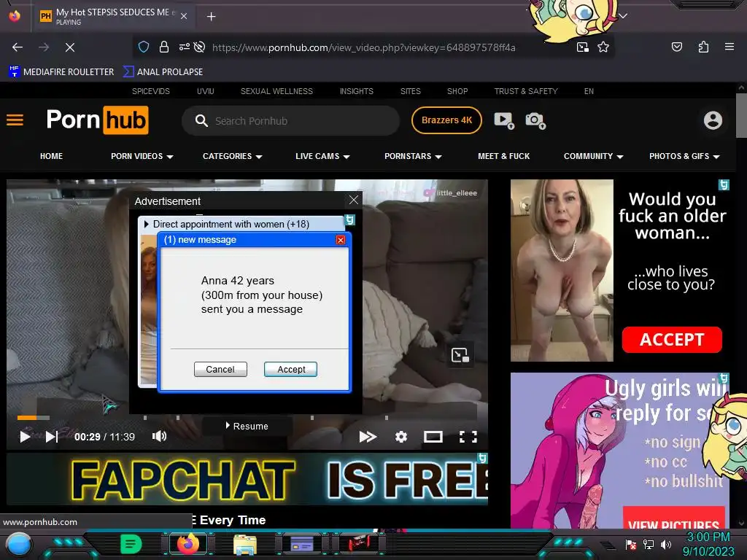Expand the LIVE CAMS dropdown
Viewport: 747px width, 560px height.
coord(322,156)
